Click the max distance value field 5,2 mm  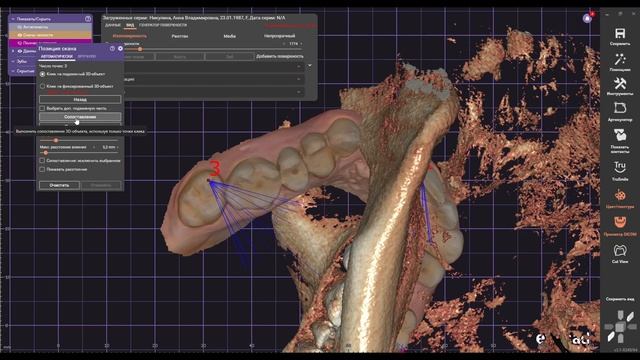(109, 147)
